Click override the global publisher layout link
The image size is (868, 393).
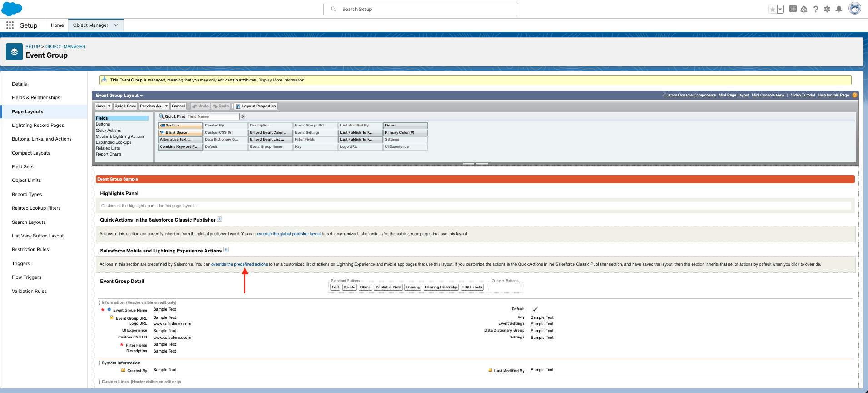click(289, 234)
